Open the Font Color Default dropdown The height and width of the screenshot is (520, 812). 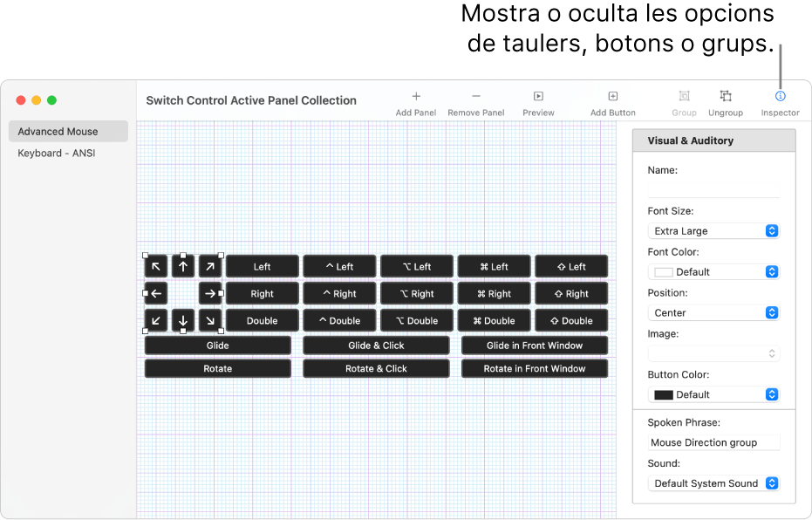713,272
